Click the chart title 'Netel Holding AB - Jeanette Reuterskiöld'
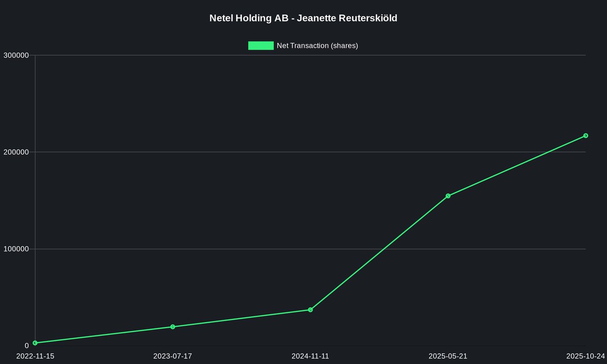The width and height of the screenshot is (607, 364). click(x=303, y=18)
